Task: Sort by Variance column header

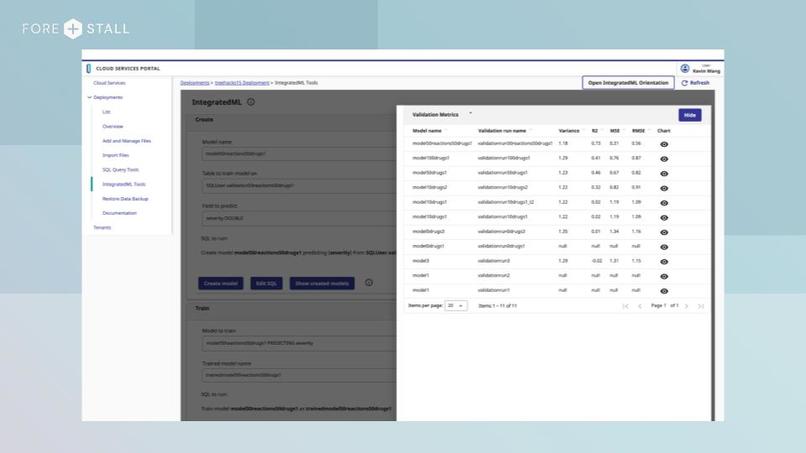Action: coord(569,131)
